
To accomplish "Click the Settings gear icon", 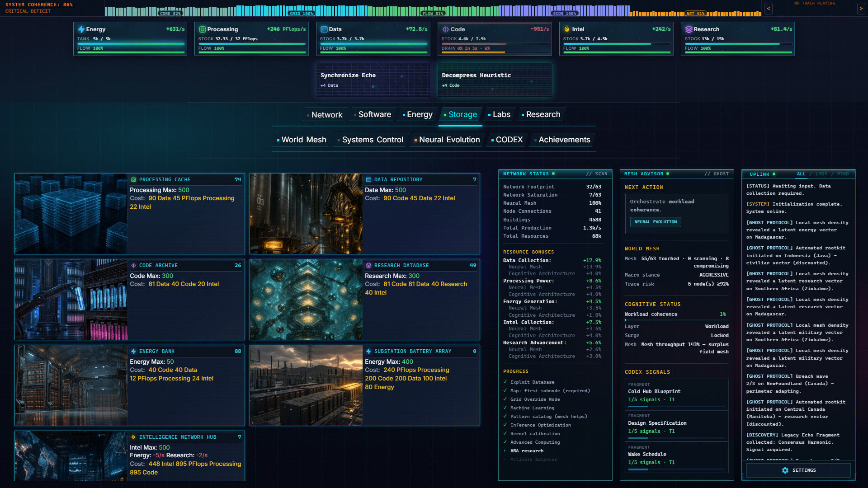I will [785, 470].
